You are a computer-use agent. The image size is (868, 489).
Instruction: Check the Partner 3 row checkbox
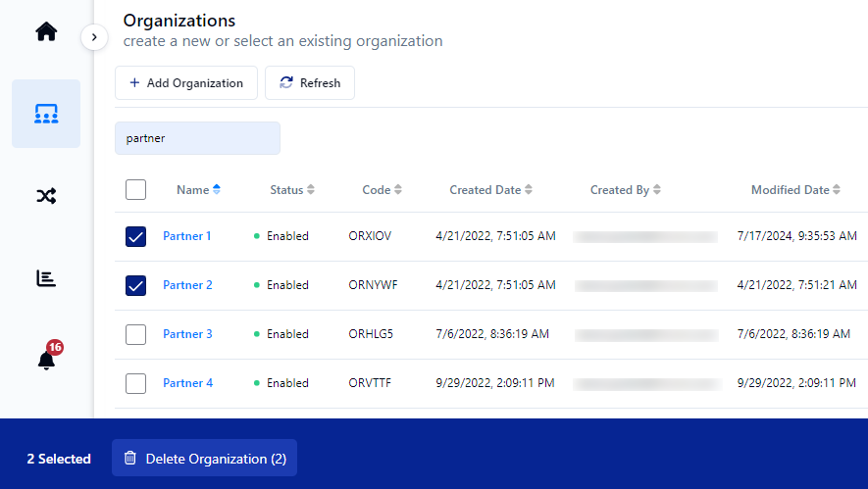click(136, 334)
